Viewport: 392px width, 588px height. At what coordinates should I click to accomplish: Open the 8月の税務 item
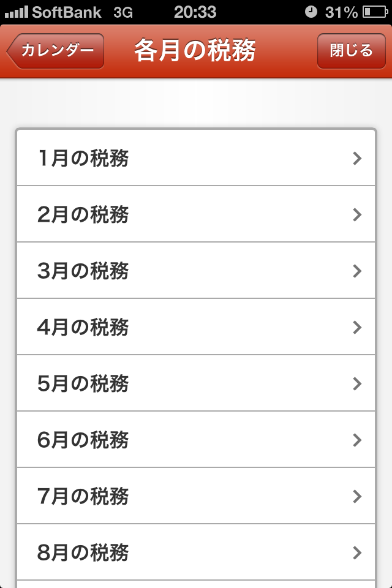tap(83, 552)
